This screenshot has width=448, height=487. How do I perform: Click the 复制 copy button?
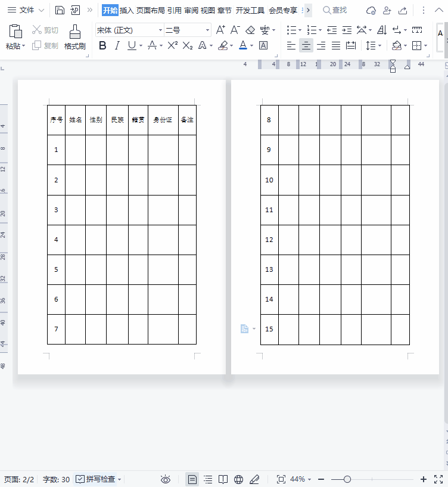click(45, 46)
